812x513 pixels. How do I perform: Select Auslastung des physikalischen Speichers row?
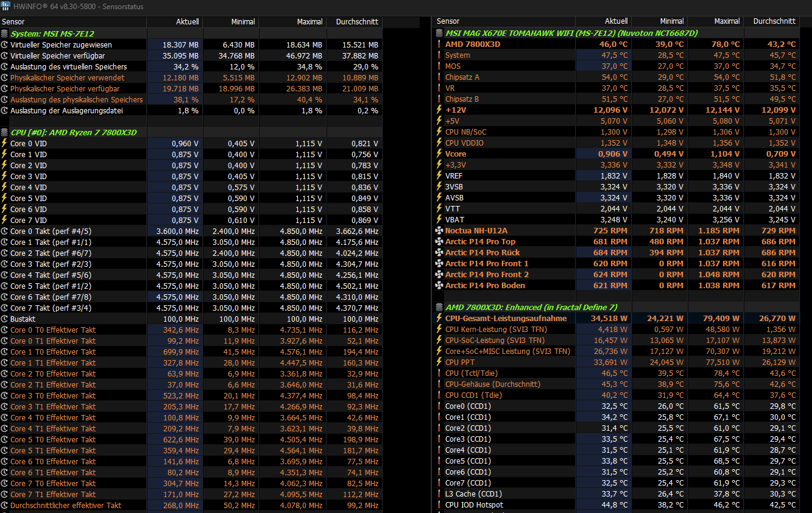coord(191,100)
